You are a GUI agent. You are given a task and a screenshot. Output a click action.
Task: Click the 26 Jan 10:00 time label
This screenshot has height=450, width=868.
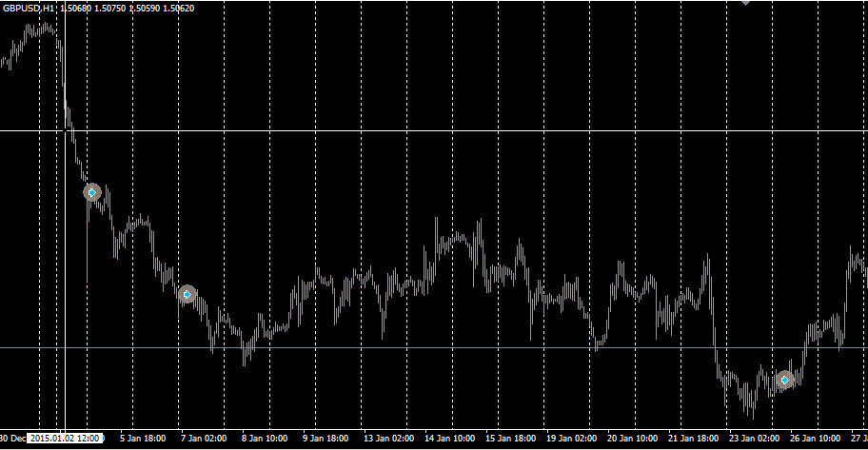click(x=815, y=439)
